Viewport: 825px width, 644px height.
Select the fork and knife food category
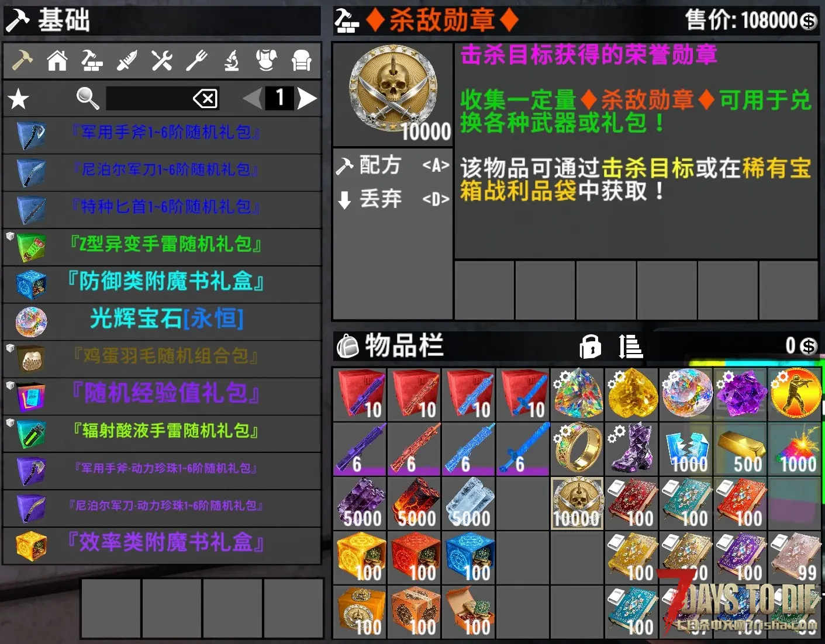point(197,61)
